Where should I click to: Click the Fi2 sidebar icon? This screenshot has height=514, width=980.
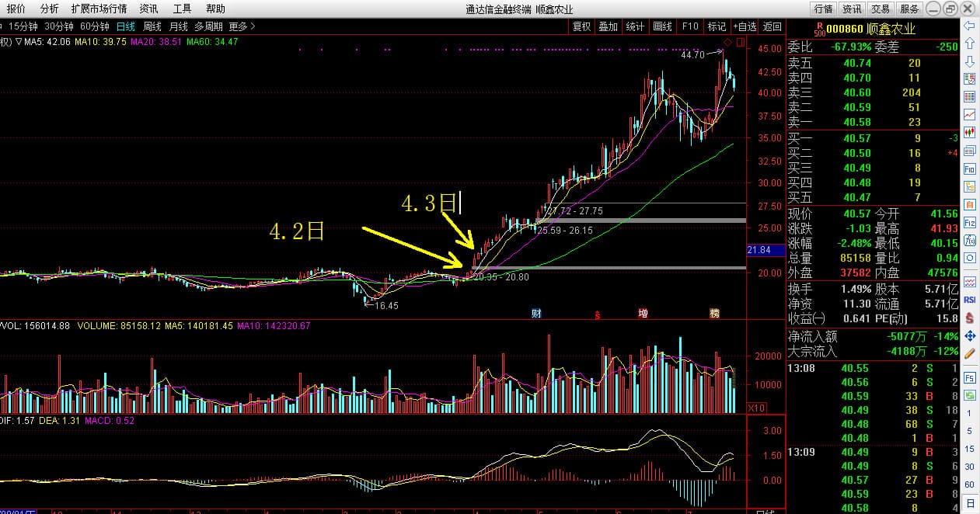[x=969, y=222]
